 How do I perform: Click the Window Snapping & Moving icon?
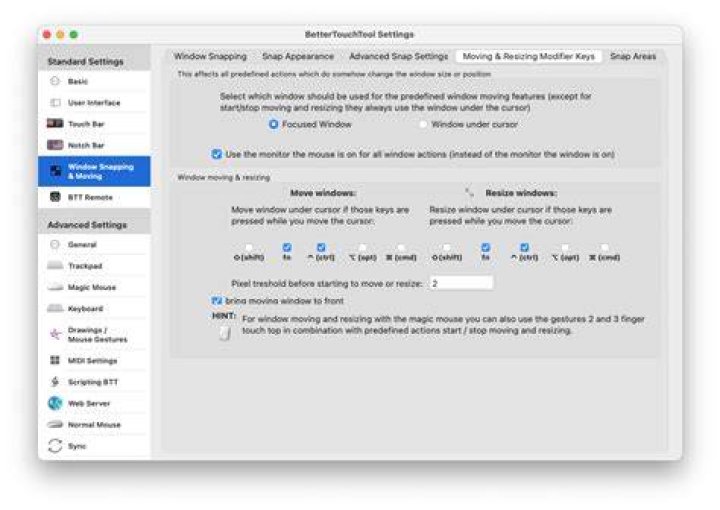click(x=55, y=171)
